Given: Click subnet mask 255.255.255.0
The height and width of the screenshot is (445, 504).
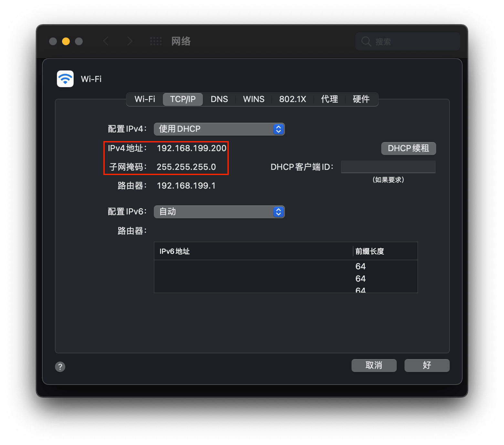Looking at the screenshot, I should (x=186, y=167).
